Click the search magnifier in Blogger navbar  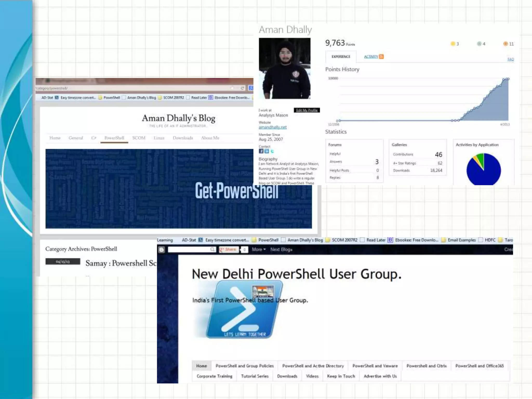(212, 249)
